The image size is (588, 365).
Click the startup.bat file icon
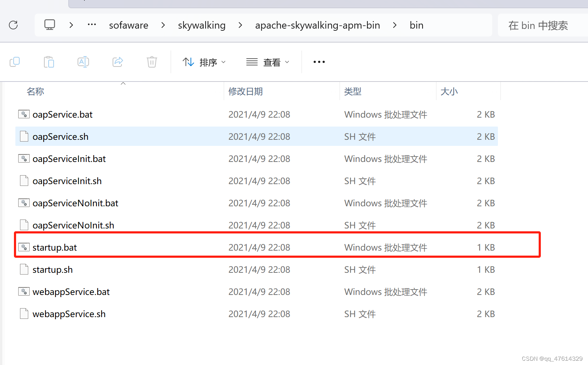24,247
